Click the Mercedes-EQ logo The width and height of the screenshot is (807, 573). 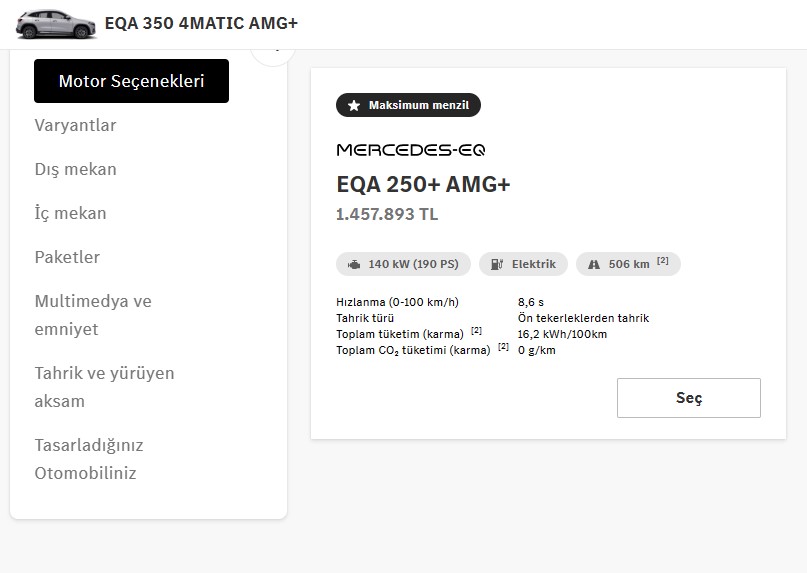click(411, 150)
